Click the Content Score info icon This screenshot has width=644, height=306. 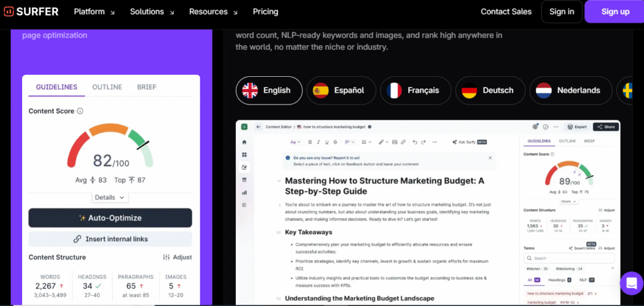(x=80, y=111)
